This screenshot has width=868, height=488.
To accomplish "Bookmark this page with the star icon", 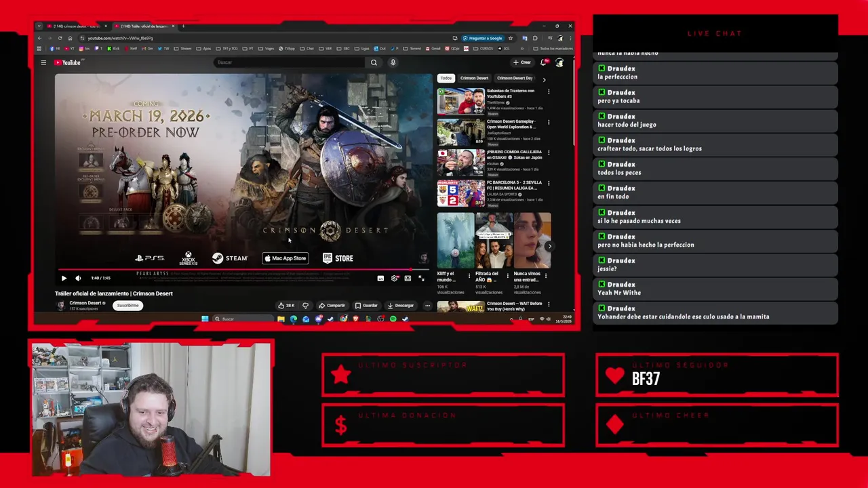I will (511, 38).
